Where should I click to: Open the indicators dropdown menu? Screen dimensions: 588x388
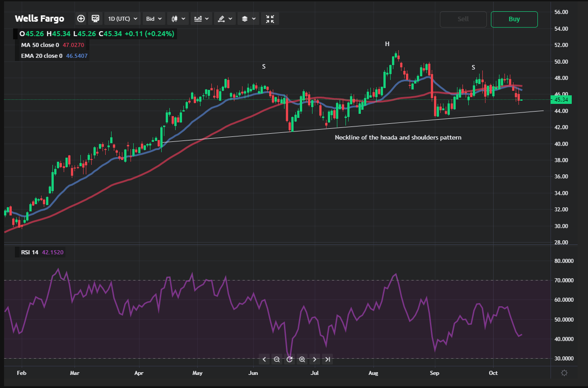[x=201, y=19]
